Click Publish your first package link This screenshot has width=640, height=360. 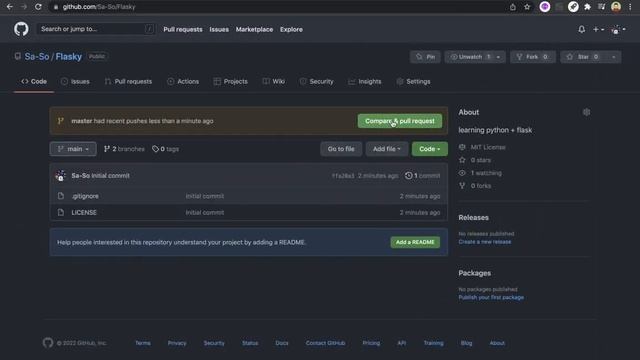(x=491, y=298)
